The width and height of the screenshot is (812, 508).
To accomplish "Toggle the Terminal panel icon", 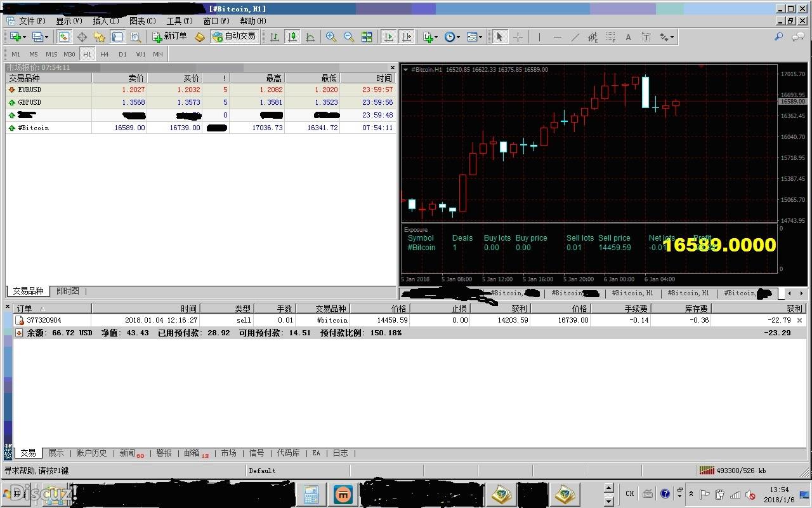I will [x=117, y=37].
